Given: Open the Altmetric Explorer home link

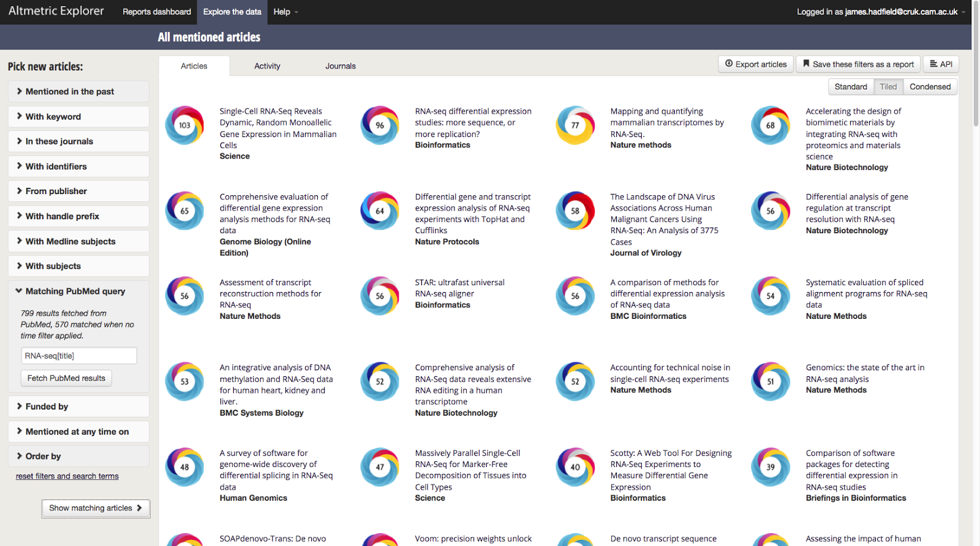Looking at the screenshot, I should pos(56,11).
